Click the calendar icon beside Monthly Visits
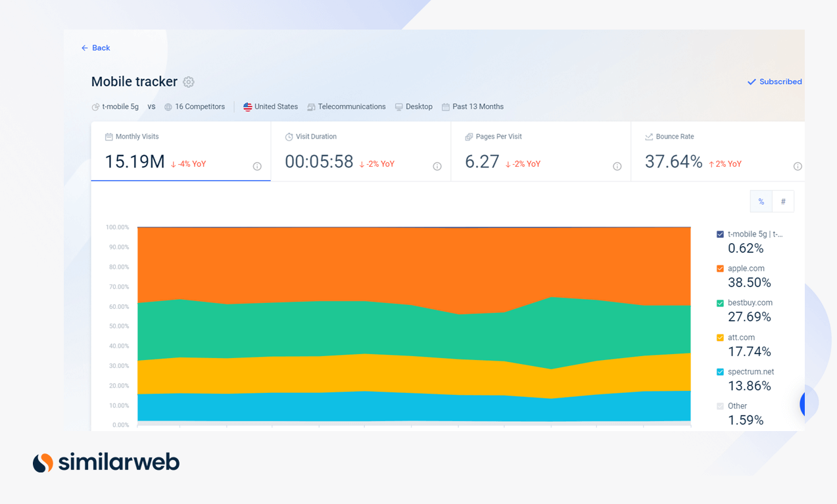837x504 pixels. click(x=108, y=137)
